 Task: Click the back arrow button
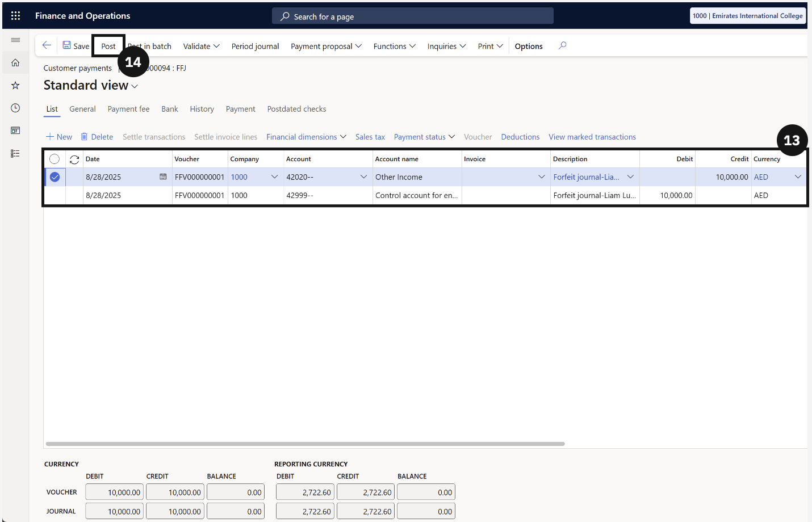47,45
